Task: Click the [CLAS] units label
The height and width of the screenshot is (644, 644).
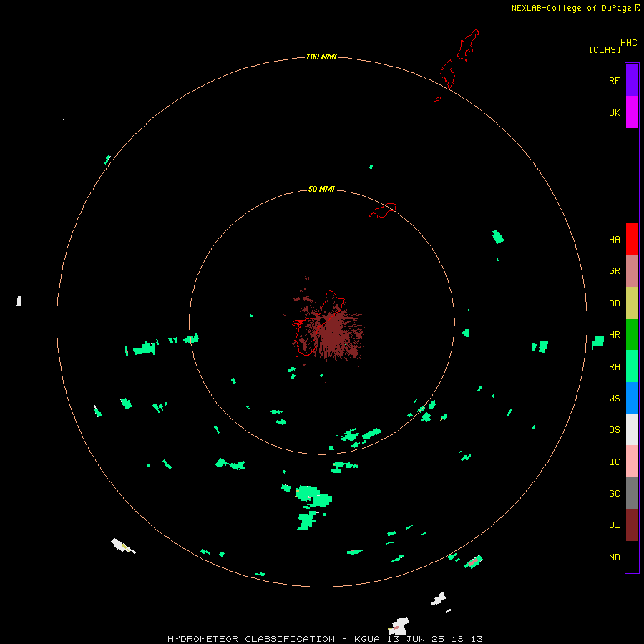Action: (x=605, y=49)
